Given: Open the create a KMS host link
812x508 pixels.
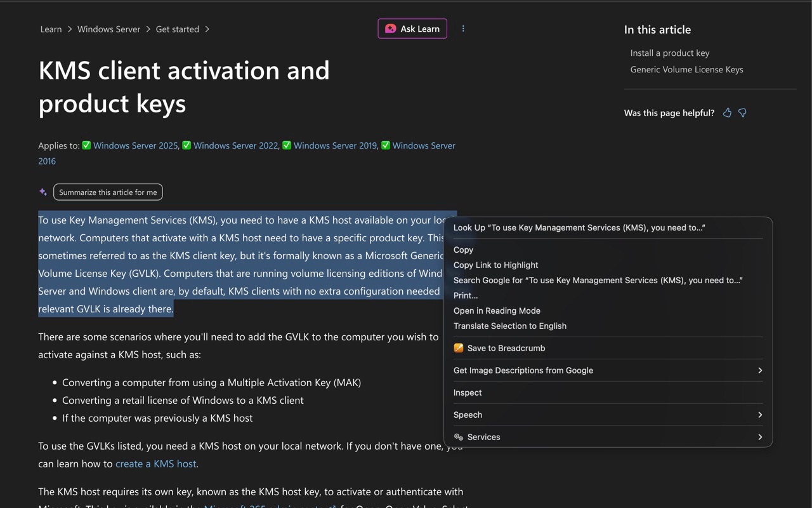Looking at the screenshot, I should (155, 464).
